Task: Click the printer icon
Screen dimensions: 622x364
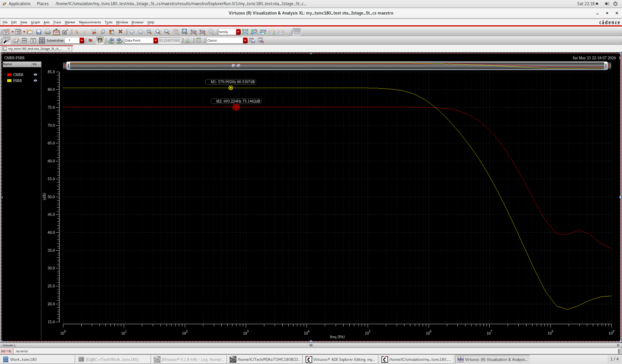Action: [48, 32]
